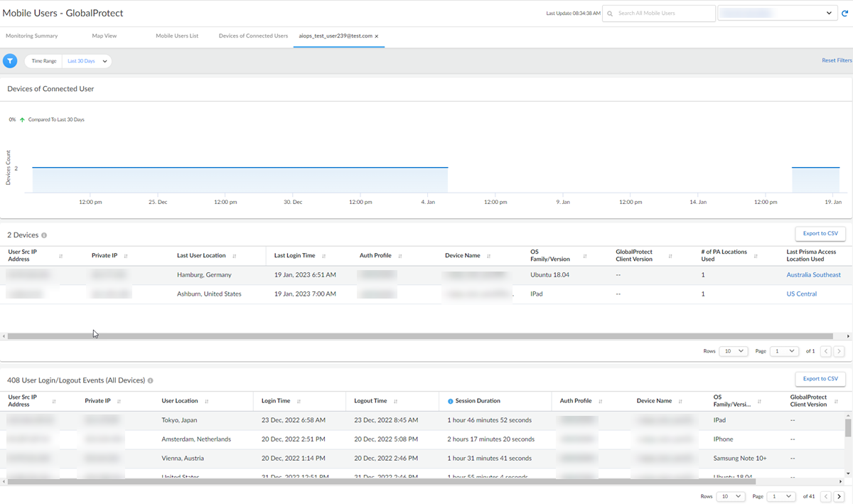Switch to the Map View tab
The height and width of the screenshot is (504, 853).
104,36
